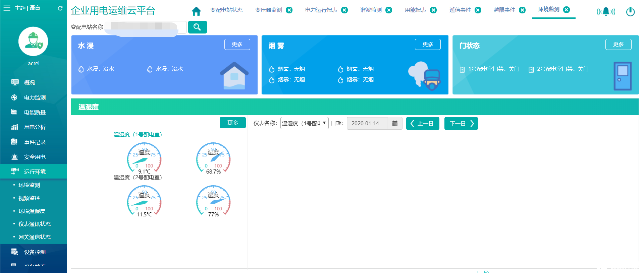The image size is (644, 273).
Task: Switch to the 变配电站状态 tab
Action: [x=226, y=10]
